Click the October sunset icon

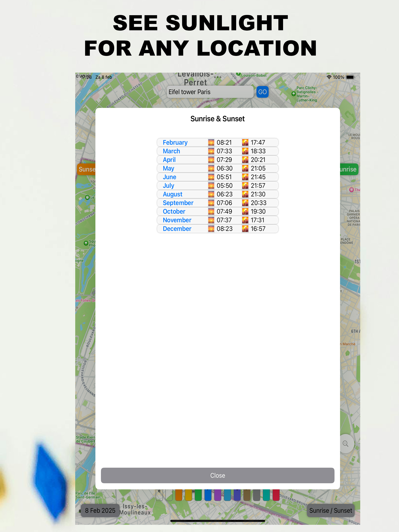(245, 211)
